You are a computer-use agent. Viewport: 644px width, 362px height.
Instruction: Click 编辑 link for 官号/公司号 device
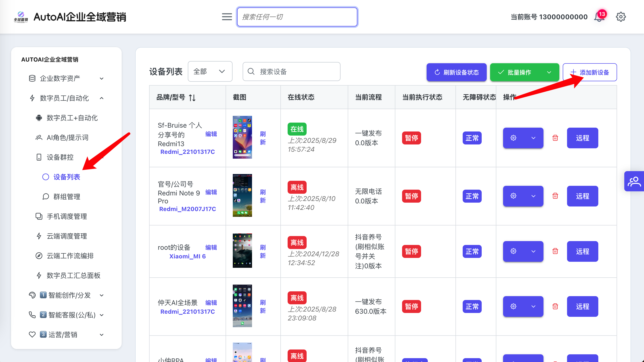pyautogui.click(x=211, y=192)
